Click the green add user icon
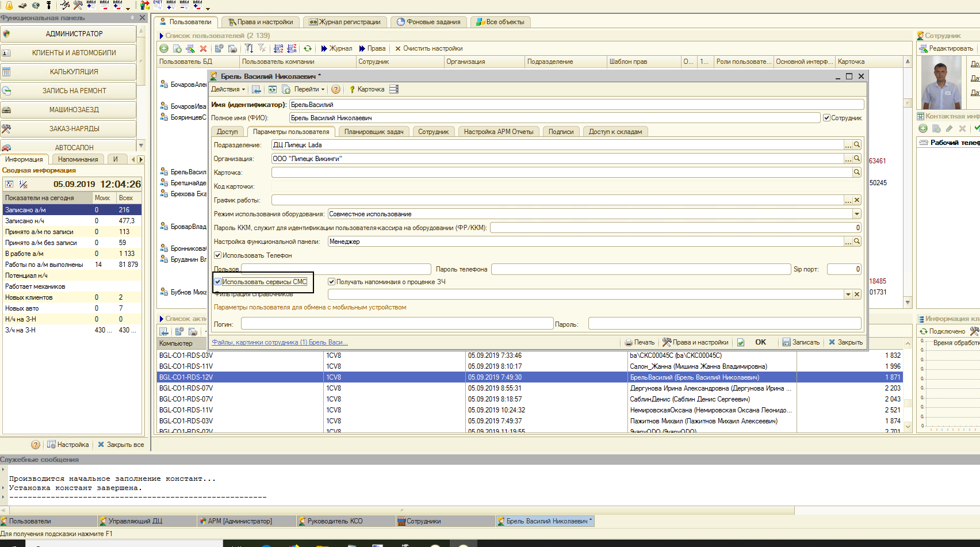This screenshot has height=547, width=980. click(x=164, y=49)
